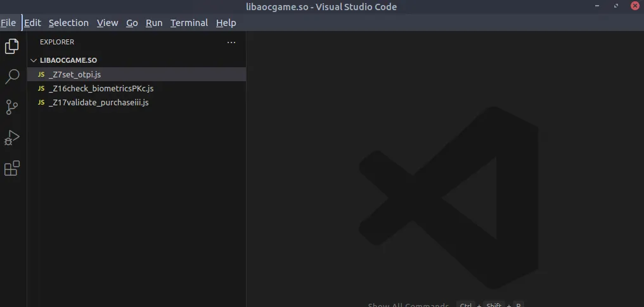Click the JS icon beside _Z17validate_purchaseiii.js
Viewport: 644px width, 307px height.
pyautogui.click(x=41, y=102)
